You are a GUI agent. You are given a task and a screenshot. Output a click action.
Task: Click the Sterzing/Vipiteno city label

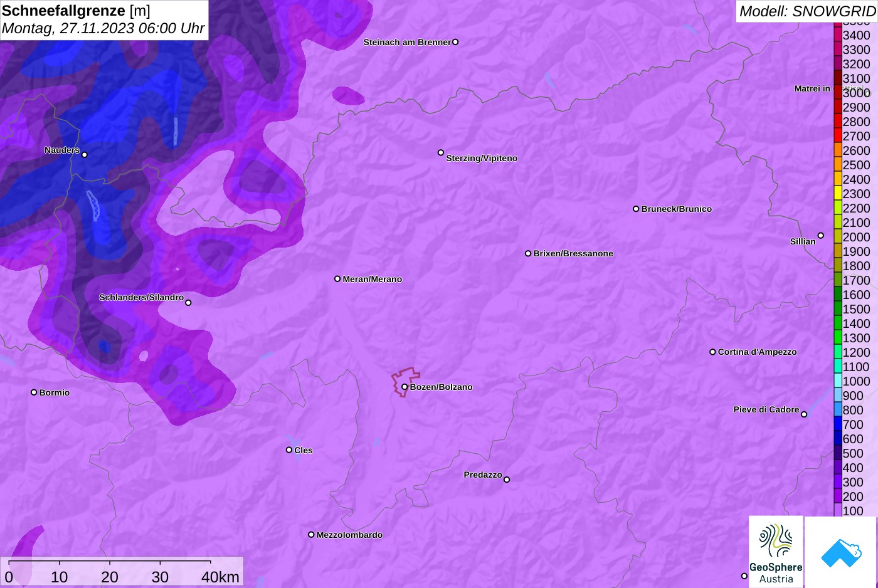click(482, 158)
